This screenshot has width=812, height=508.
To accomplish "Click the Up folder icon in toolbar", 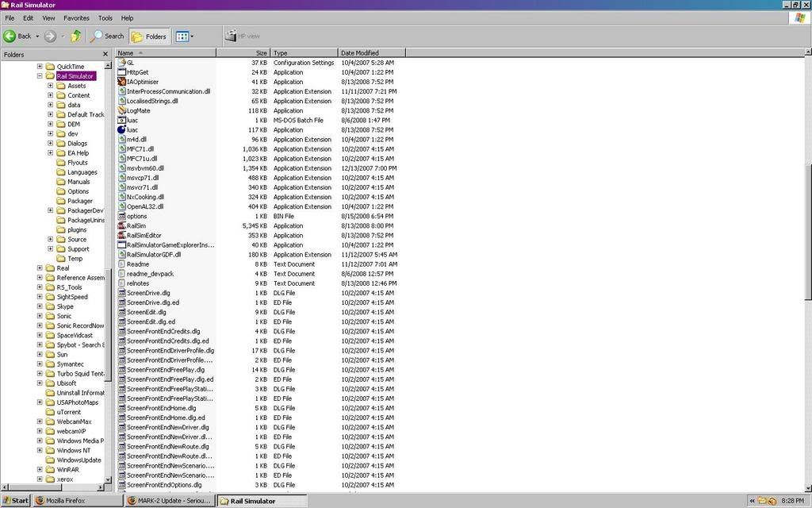I will coord(76,36).
